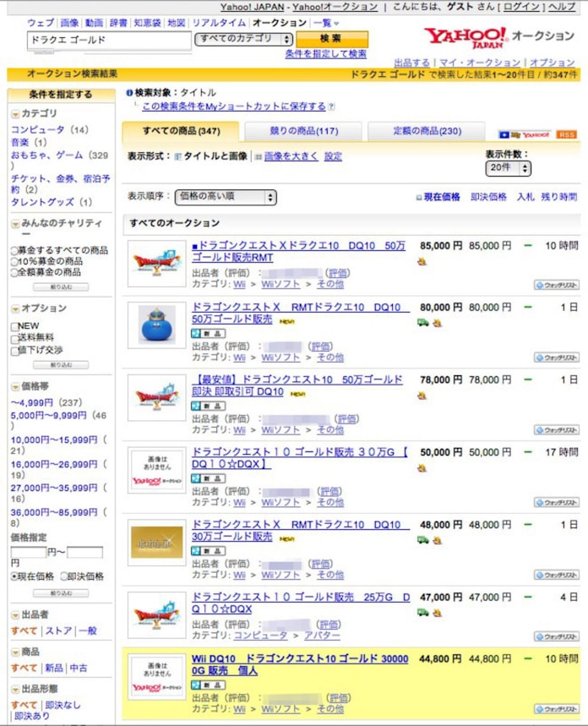Click the blue slime listing thumbnail
The height and width of the screenshot is (726, 588).
point(156,323)
